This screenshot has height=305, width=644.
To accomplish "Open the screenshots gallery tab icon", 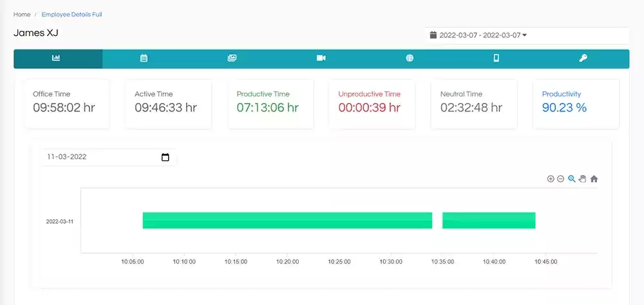I will (x=232, y=59).
